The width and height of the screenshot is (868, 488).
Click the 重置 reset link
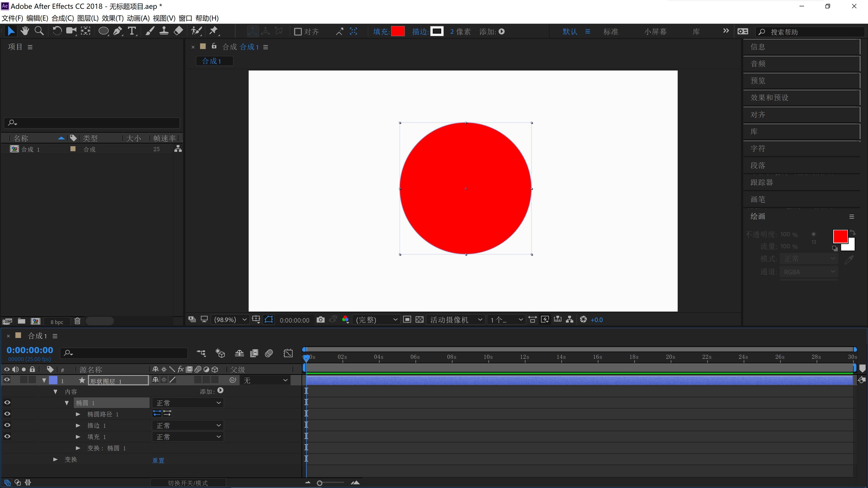158,460
